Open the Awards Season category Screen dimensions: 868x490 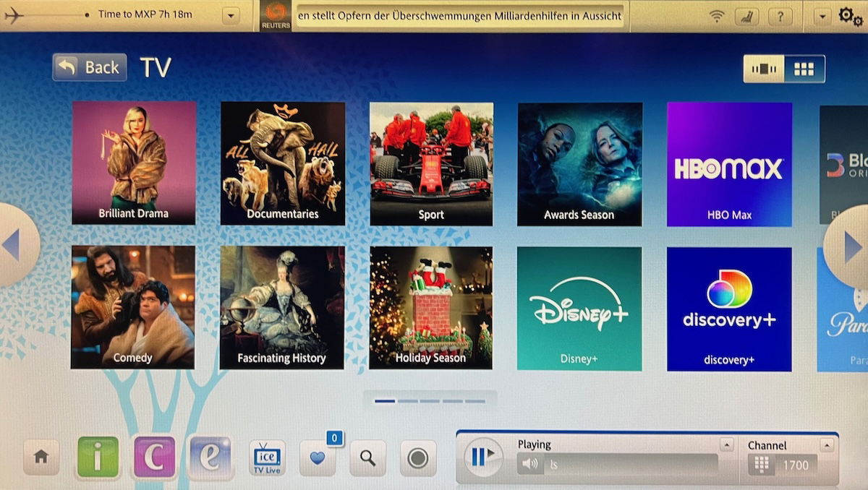(580, 164)
